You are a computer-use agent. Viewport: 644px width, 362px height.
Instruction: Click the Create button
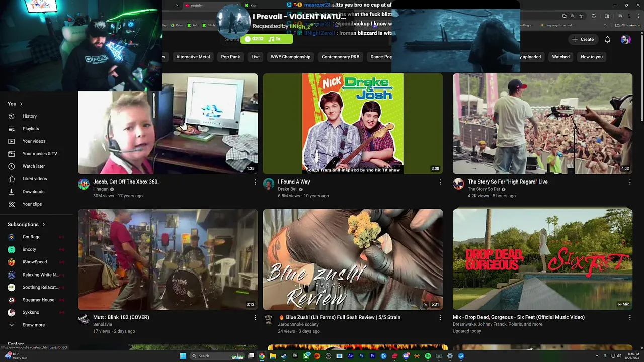click(x=583, y=39)
